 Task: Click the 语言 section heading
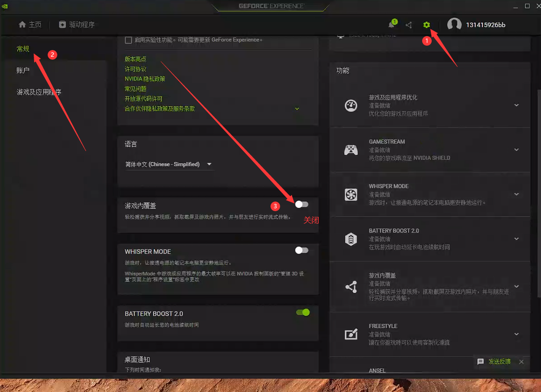pyautogui.click(x=131, y=144)
